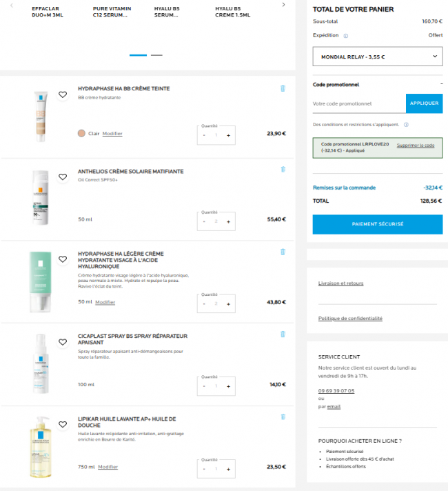The image size is (448, 491).
Task: Delete Cicaplast Spray B5 from cart
Action: (x=283, y=334)
